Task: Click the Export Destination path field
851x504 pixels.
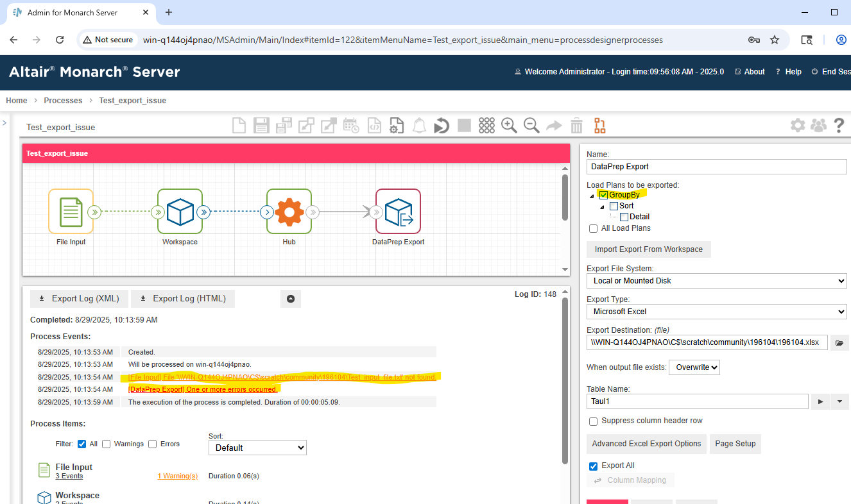Action: (707, 342)
